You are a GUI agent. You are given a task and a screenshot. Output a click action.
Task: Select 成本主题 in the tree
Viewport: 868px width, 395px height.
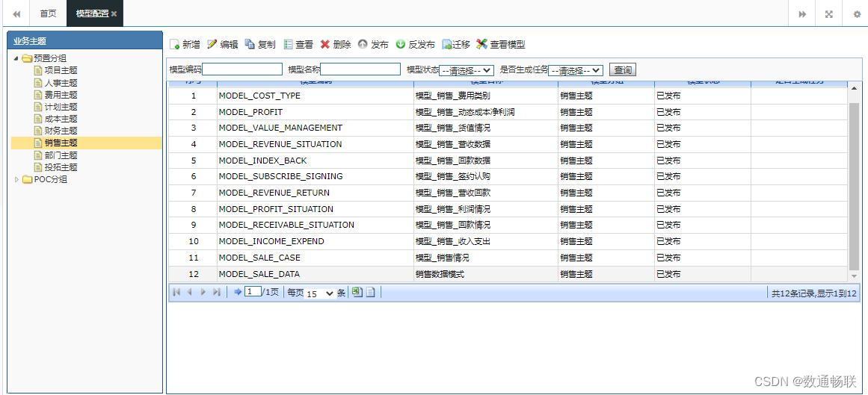pyautogui.click(x=61, y=119)
